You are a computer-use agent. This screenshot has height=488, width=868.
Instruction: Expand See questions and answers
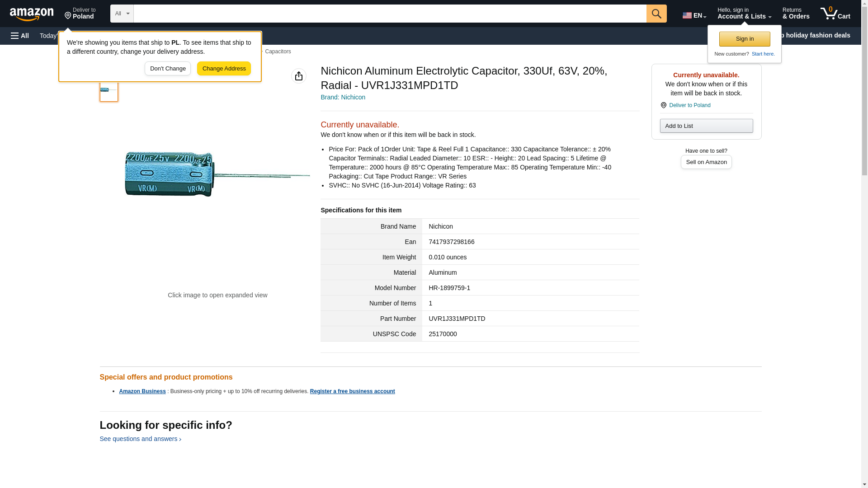coord(140,439)
